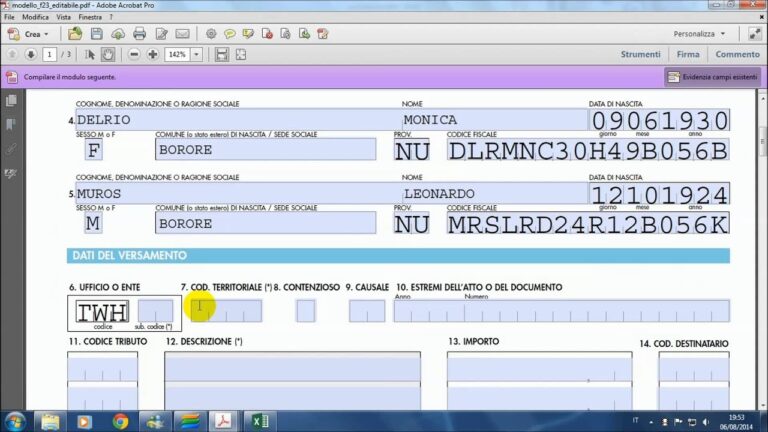Open Excel from the taskbar
The height and width of the screenshot is (432, 768).
(260, 421)
